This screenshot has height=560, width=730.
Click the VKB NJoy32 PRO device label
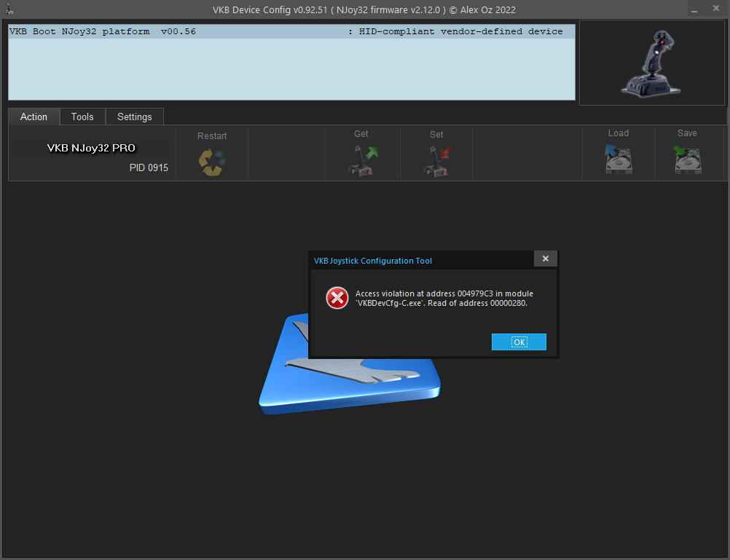[91, 148]
